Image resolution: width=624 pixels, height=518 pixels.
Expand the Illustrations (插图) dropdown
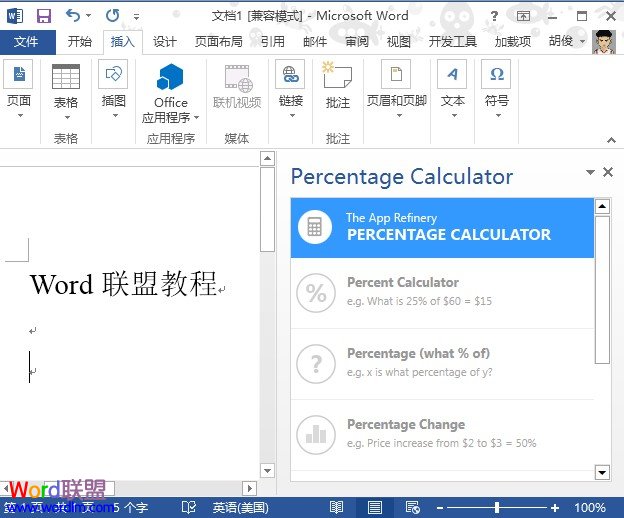tap(114, 115)
